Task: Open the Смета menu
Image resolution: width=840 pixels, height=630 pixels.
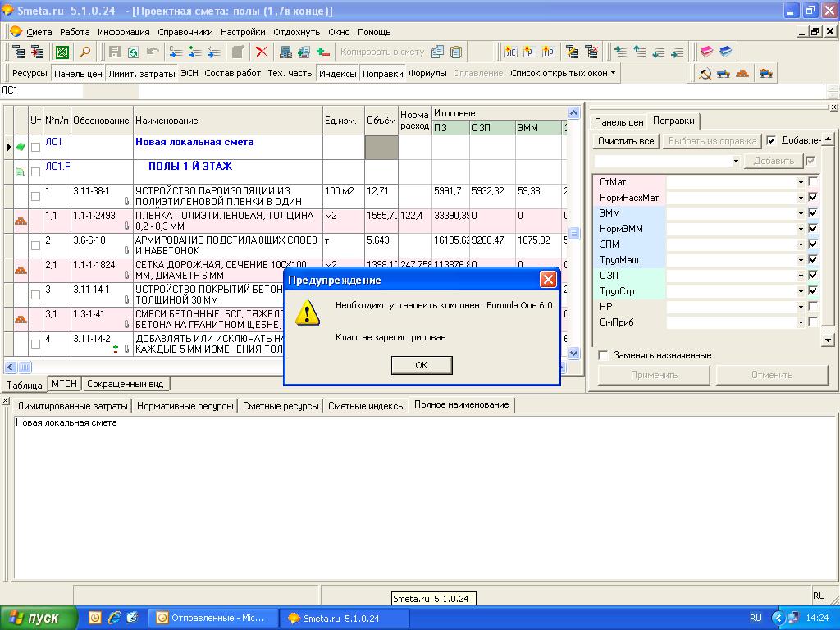Action: pos(39,32)
